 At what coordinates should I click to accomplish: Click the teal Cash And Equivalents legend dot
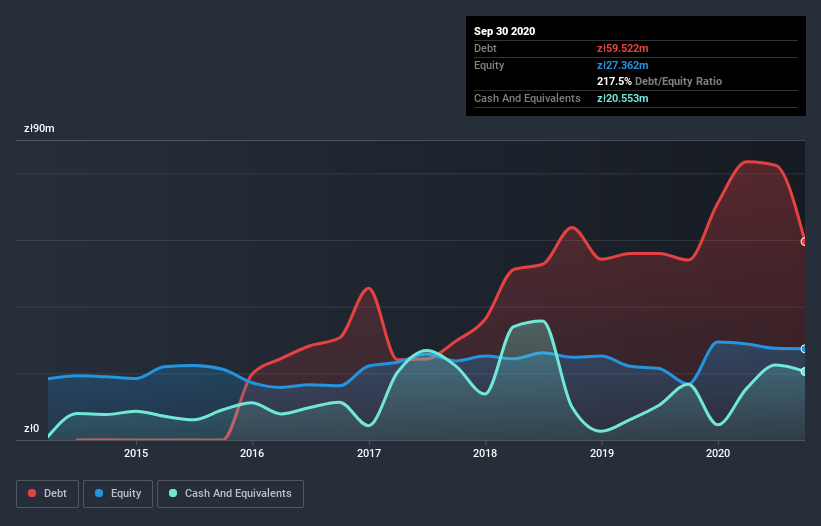click(x=173, y=493)
